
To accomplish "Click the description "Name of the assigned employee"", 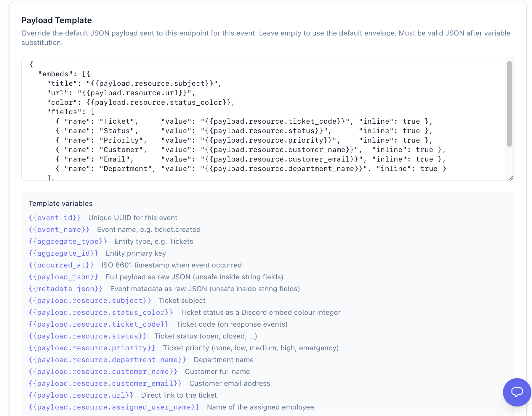I will coord(260,407).
